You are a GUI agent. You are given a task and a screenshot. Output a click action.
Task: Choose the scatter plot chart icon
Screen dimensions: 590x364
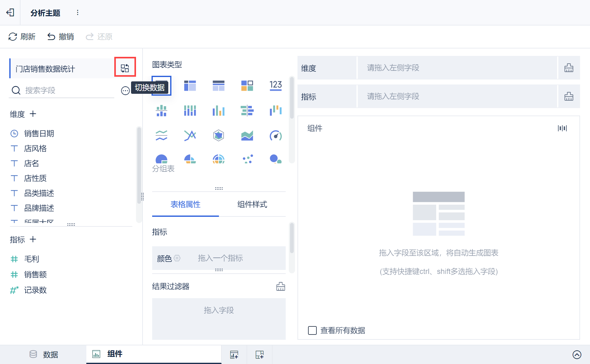[x=247, y=159]
